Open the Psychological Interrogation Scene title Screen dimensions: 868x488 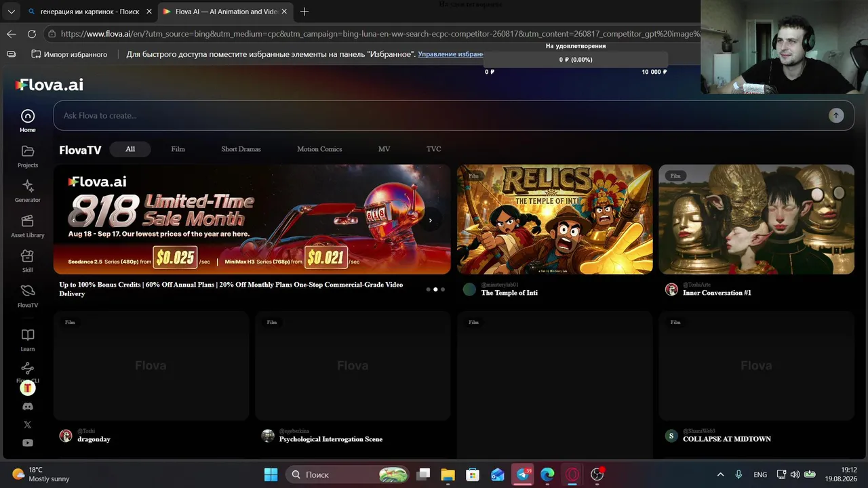(331, 439)
